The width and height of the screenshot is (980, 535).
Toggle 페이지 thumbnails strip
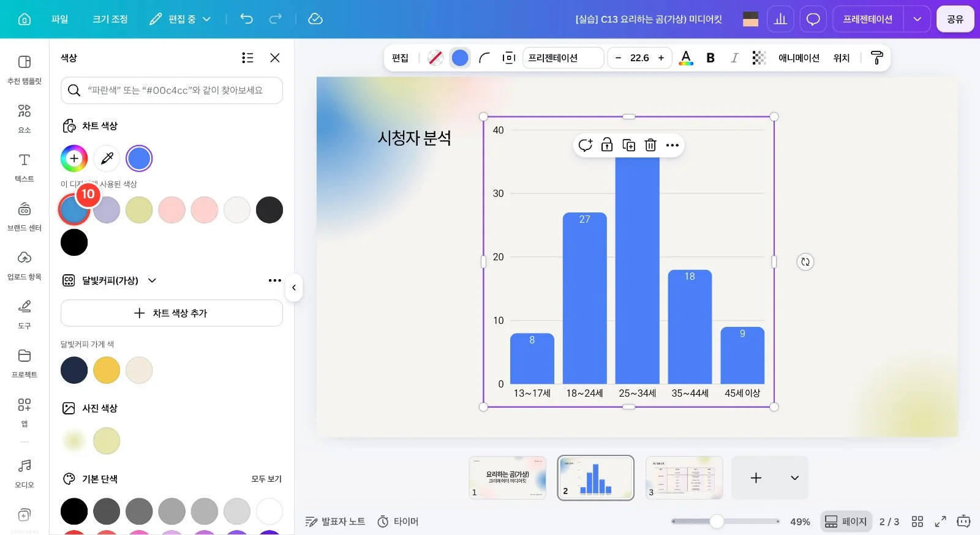(x=846, y=522)
